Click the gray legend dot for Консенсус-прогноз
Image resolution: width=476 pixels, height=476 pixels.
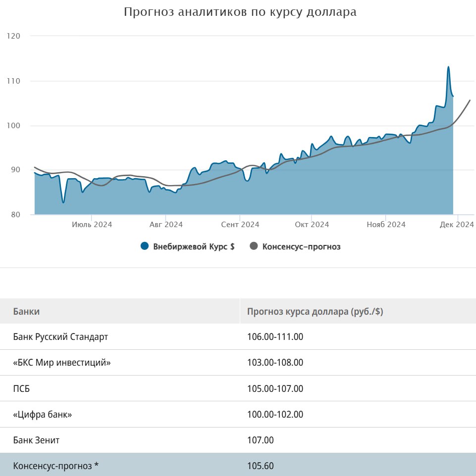[x=254, y=246]
